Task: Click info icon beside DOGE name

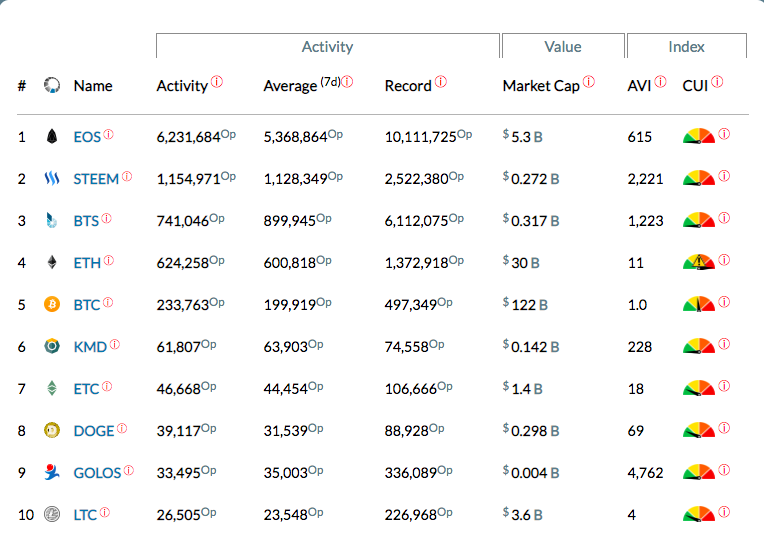Action: pyautogui.click(x=122, y=428)
